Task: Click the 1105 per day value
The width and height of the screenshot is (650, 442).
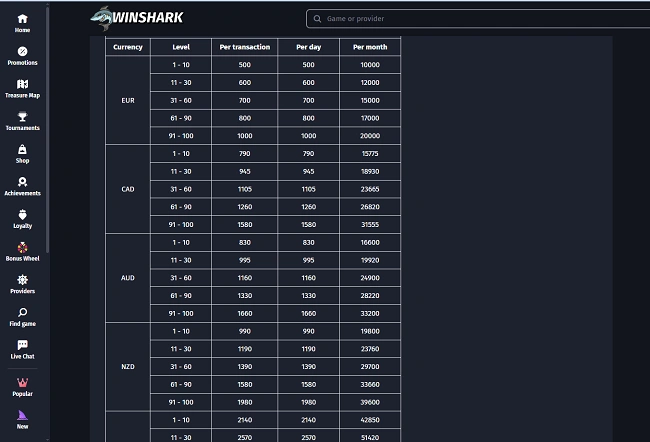Action: click(x=308, y=189)
